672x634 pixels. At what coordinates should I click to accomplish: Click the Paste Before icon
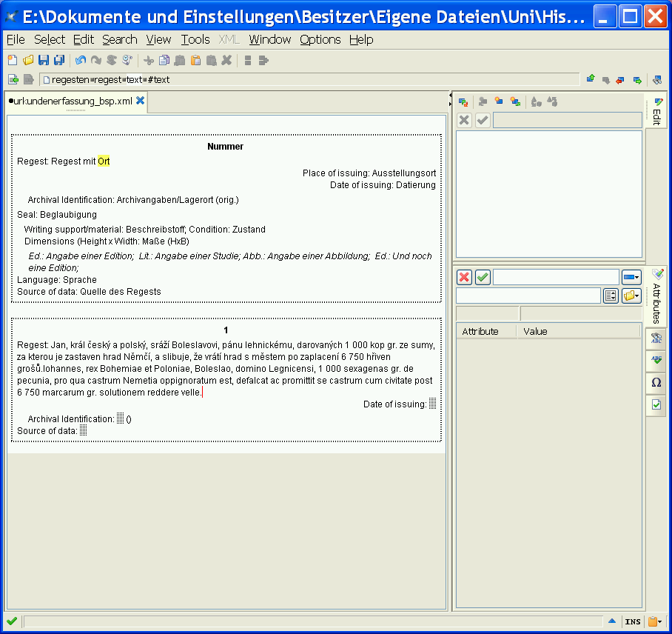pyautogui.click(x=180, y=61)
